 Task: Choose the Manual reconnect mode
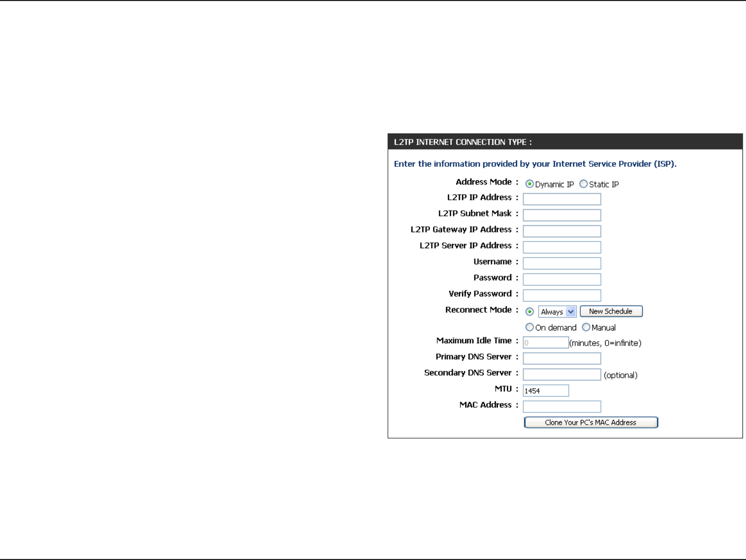pos(586,327)
